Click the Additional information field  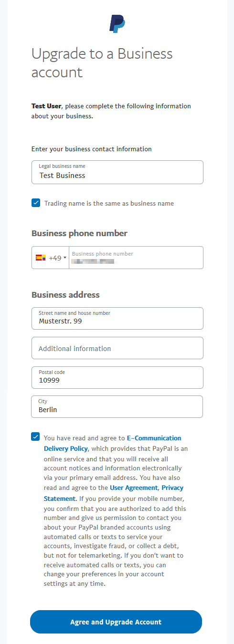(117, 348)
